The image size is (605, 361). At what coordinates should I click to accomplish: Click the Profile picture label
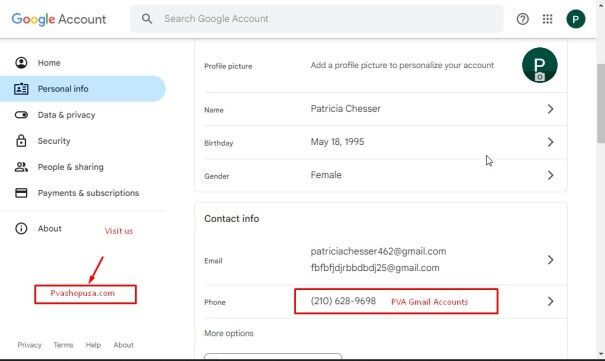click(x=228, y=66)
